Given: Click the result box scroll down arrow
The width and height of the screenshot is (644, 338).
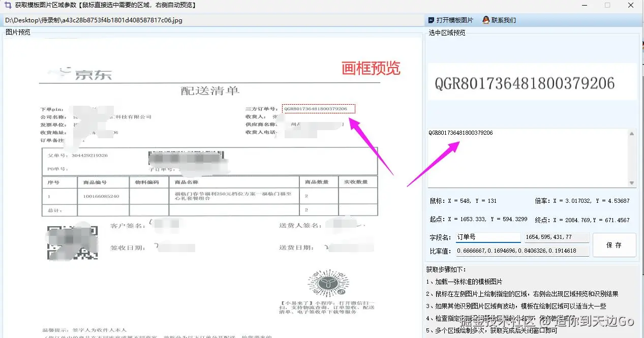Looking at the screenshot, I should click(x=632, y=183).
